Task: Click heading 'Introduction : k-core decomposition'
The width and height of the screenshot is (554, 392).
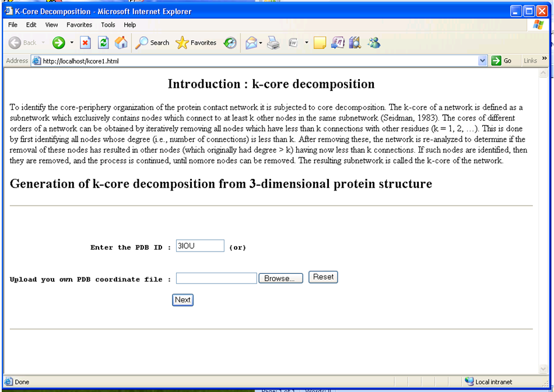Action: pos(271,84)
